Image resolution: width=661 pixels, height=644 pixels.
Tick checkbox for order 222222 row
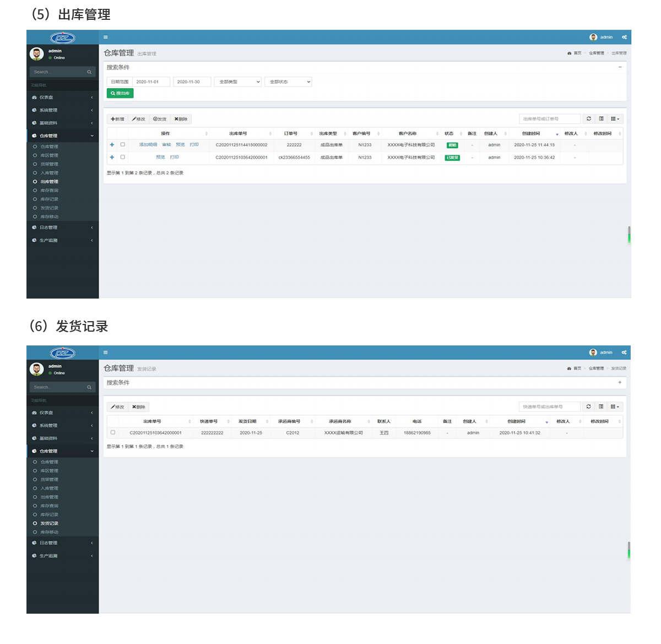tap(122, 145)
